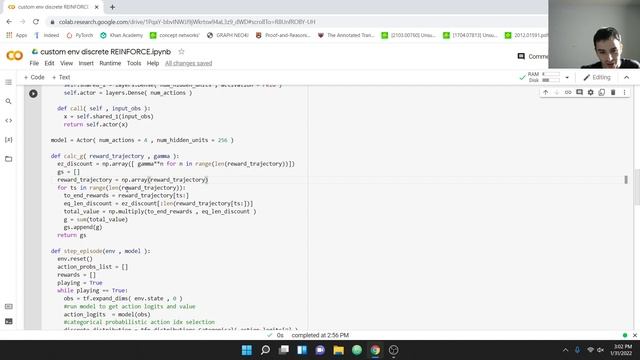Mirror cell in tab icon
The image size is (640, 360).
point(602,93)
